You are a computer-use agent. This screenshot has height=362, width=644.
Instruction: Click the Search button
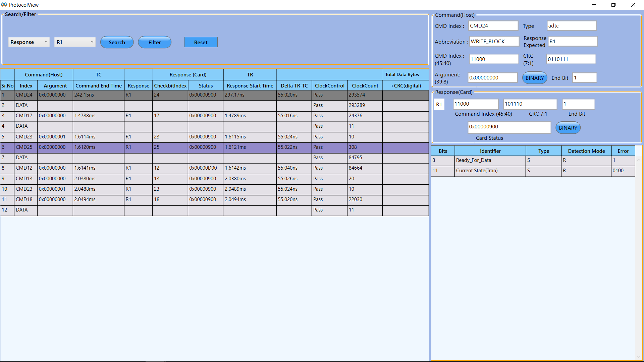click(x=117, y=43)
